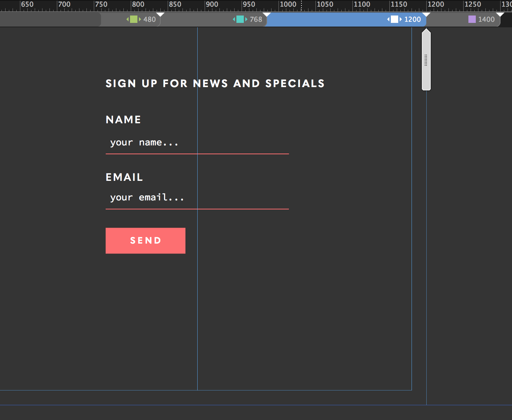Click the SEND button
The width and height of the screenshot is (512, 420).
[146, 241]
